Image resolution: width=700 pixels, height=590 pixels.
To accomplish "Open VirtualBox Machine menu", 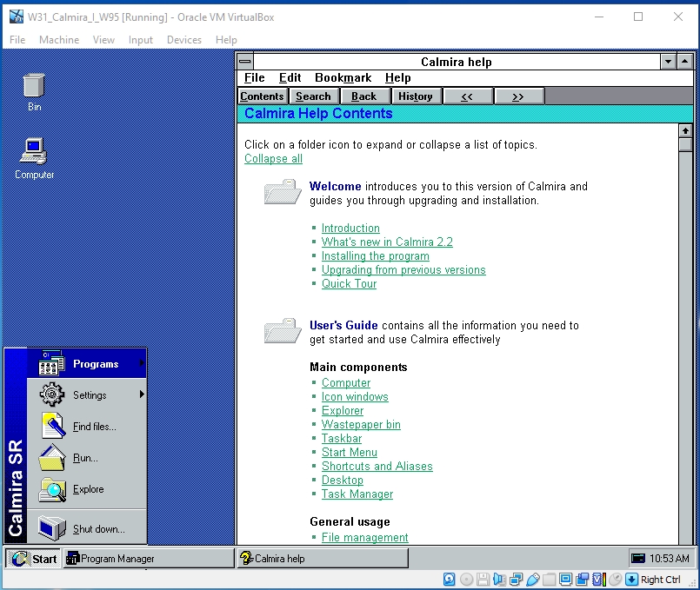I will point(59,40).
